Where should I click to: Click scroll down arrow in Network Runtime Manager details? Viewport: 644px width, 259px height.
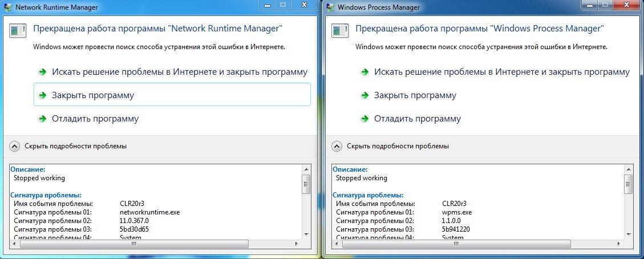(x=306, y=233)
